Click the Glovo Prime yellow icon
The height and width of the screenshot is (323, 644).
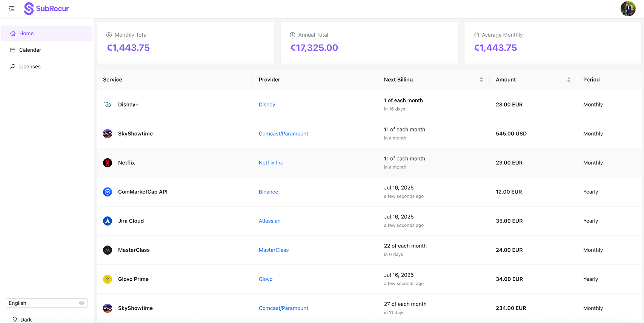click(108, 279)
